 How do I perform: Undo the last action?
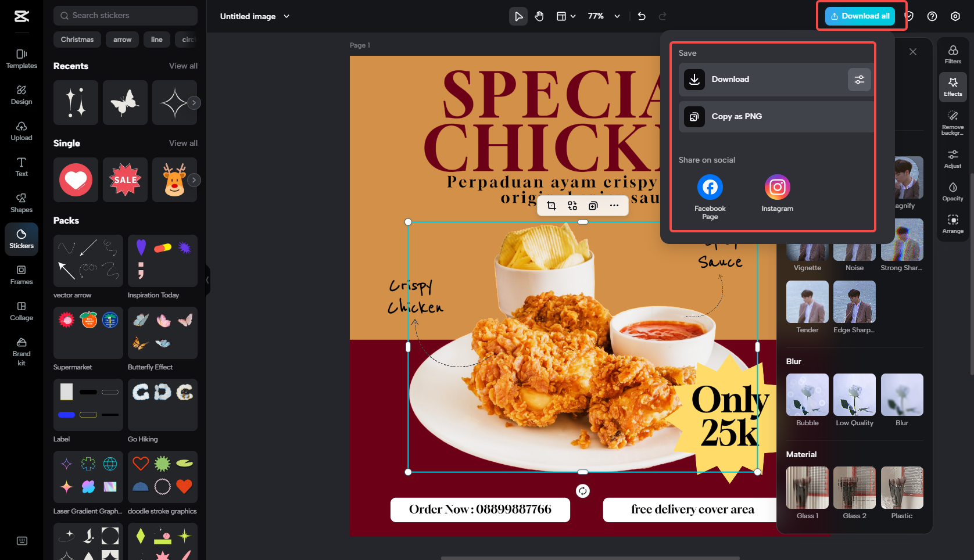[642, 16]
